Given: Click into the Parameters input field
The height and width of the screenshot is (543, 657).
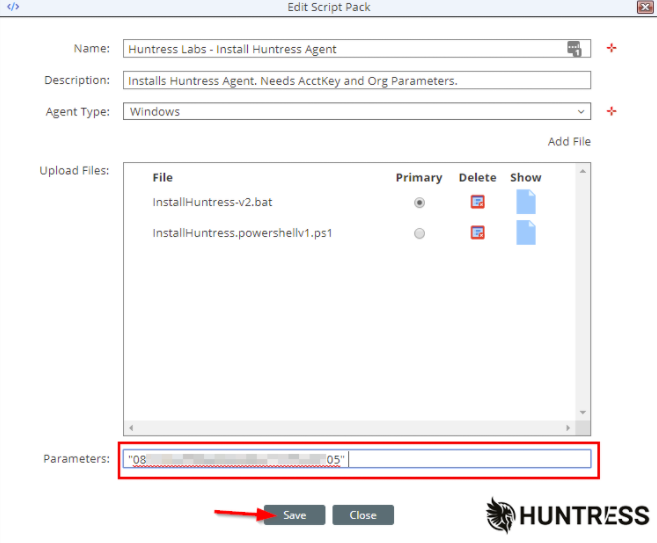Looking at the screenshot, I should 357,459.
